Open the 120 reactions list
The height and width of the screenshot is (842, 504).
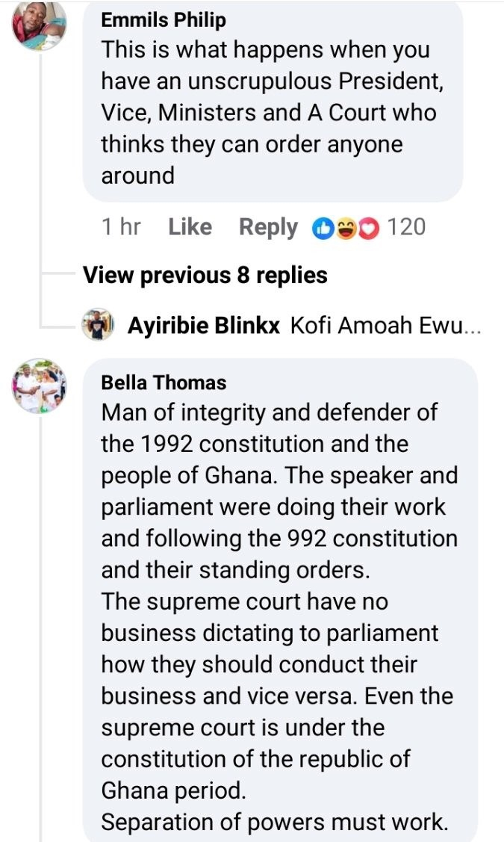pos(407,227)
